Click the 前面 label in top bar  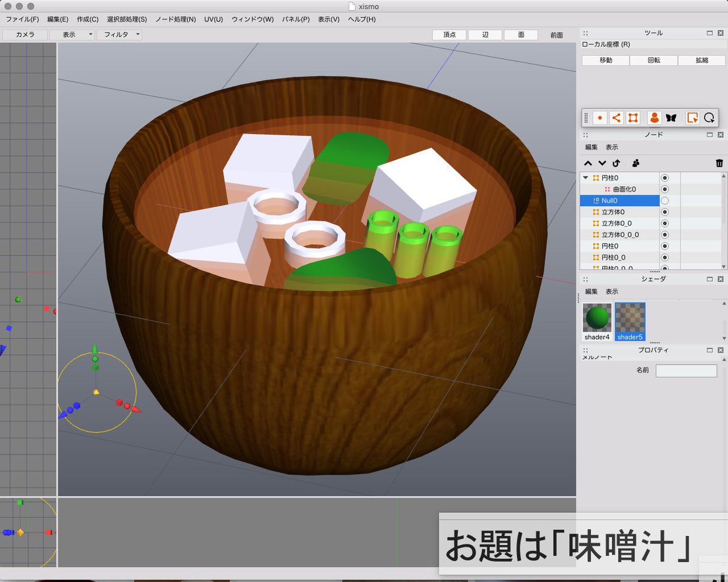pyautogui.click(x=556, y=35)
